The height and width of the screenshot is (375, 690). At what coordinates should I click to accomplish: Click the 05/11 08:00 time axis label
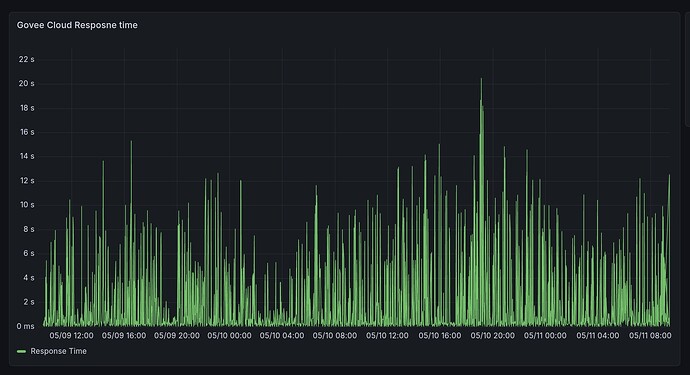click(x=650, y=335)
